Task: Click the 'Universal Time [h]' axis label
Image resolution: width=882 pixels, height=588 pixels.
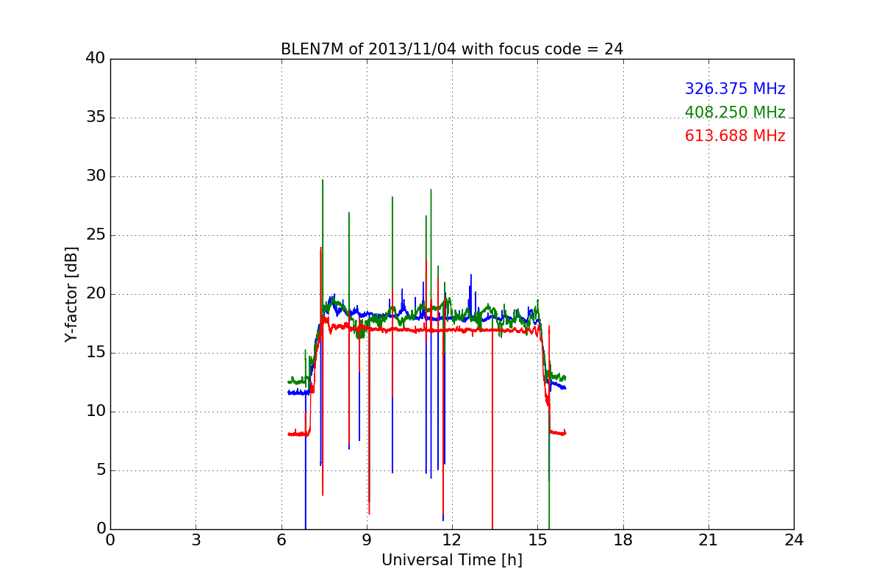Action: pos(451,560)
